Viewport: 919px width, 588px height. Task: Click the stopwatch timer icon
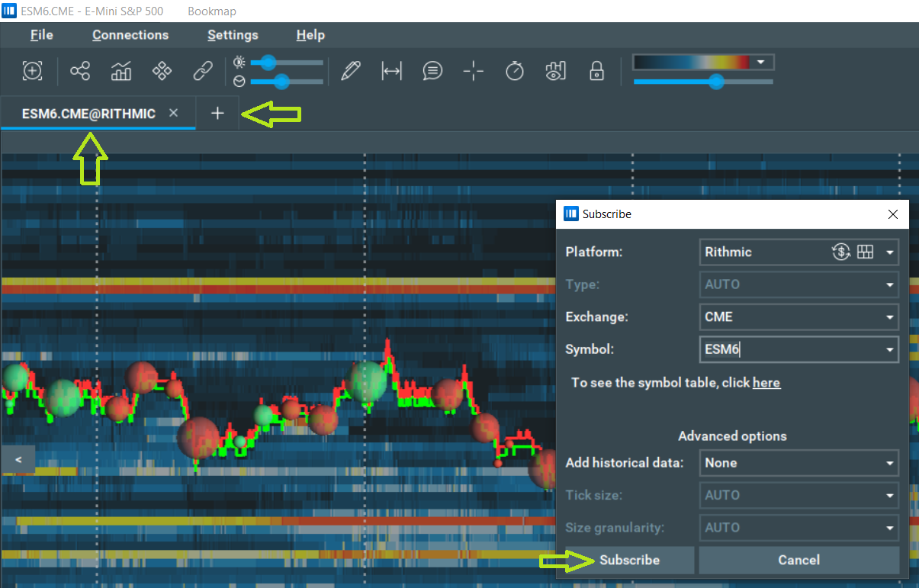(515, 72)
